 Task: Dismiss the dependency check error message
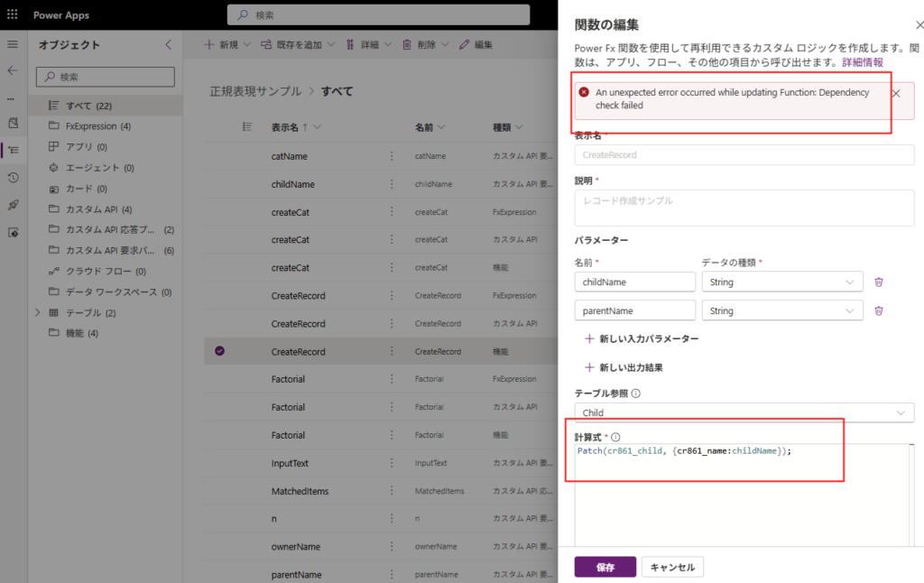[895, 93]
